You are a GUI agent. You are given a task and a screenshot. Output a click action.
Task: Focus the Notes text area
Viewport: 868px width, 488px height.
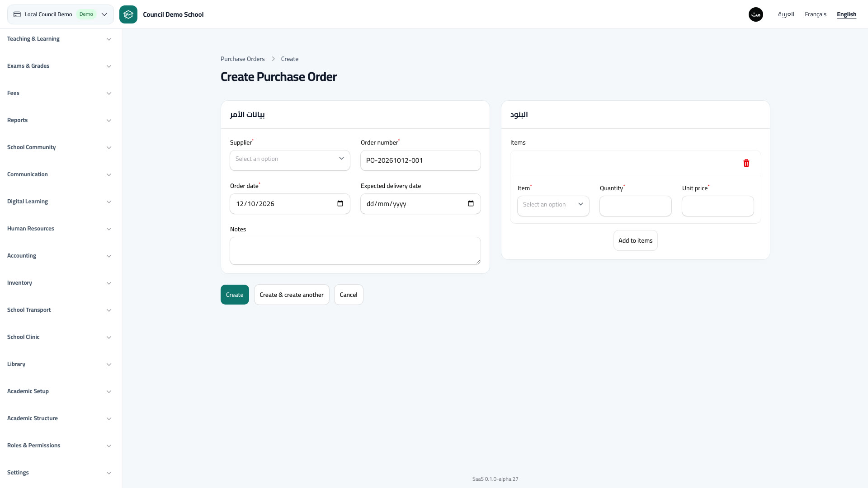tap(355, 251)
